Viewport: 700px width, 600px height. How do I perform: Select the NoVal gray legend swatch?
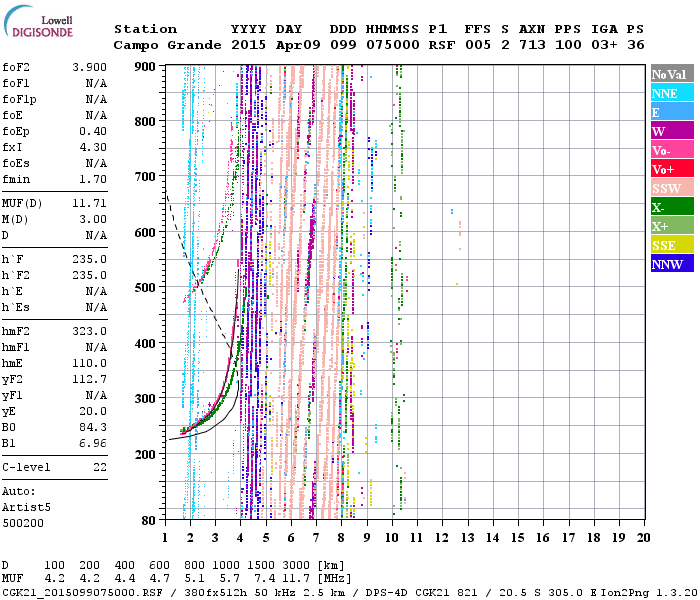672,74
